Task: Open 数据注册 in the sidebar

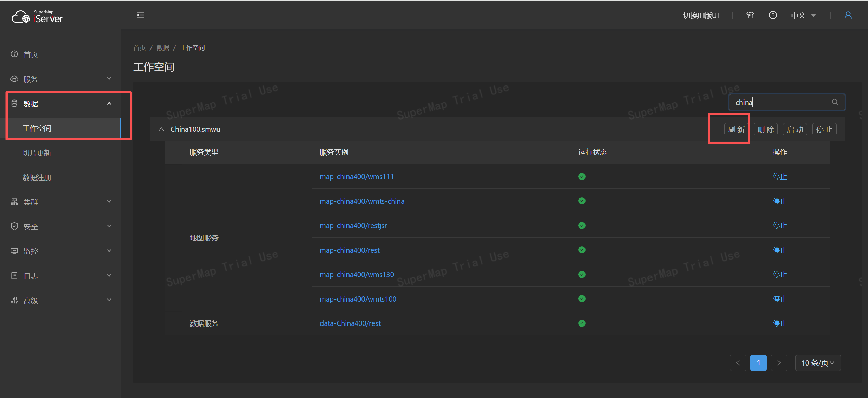Action: [37, 177]
